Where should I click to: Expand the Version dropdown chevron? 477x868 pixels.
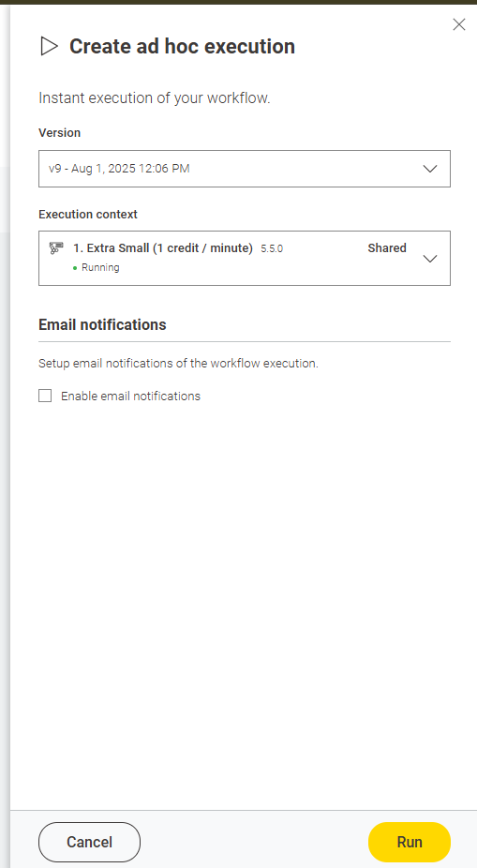[x=430, y=169]
